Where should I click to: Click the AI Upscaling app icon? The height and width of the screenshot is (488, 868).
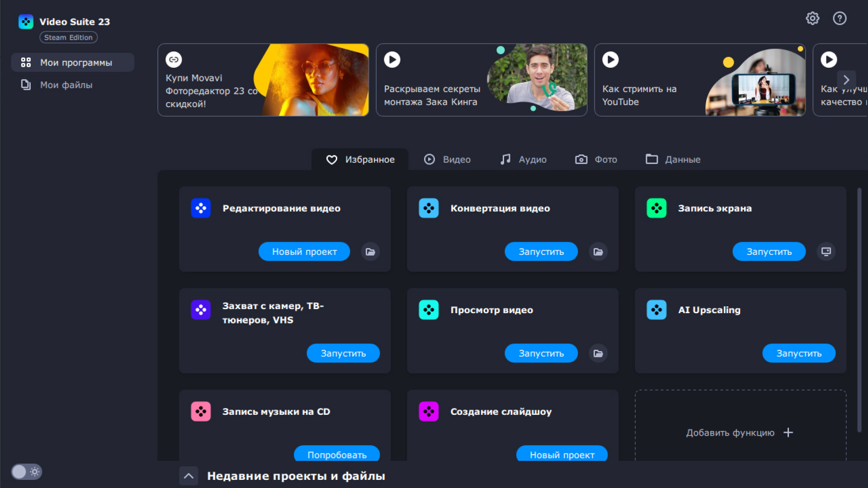click(x=656, y=310)
